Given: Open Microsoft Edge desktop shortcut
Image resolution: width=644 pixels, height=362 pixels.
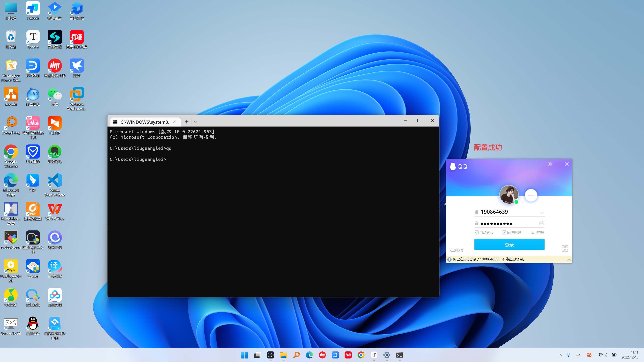Looking at the screenshot, I should point(11,185).
